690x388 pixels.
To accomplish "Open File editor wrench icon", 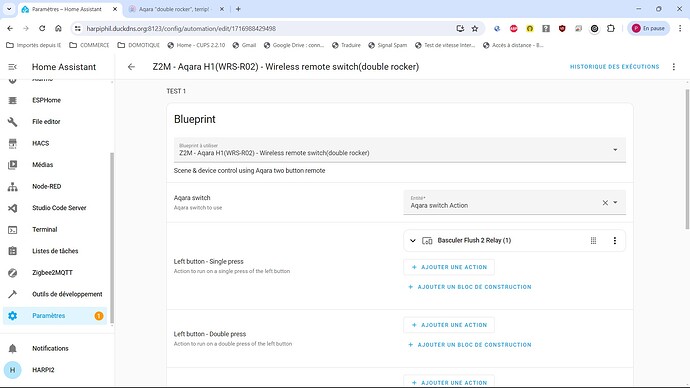I will (12, 122).
